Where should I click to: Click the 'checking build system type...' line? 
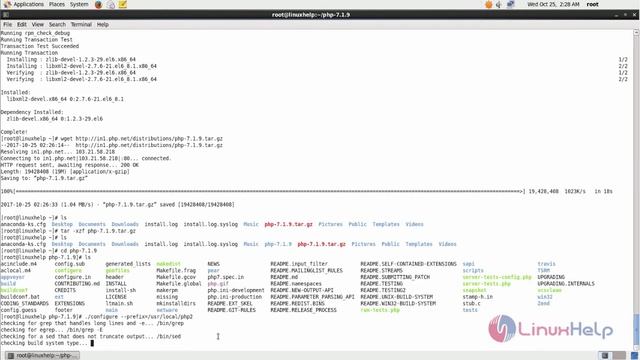[x=44, y=343]
